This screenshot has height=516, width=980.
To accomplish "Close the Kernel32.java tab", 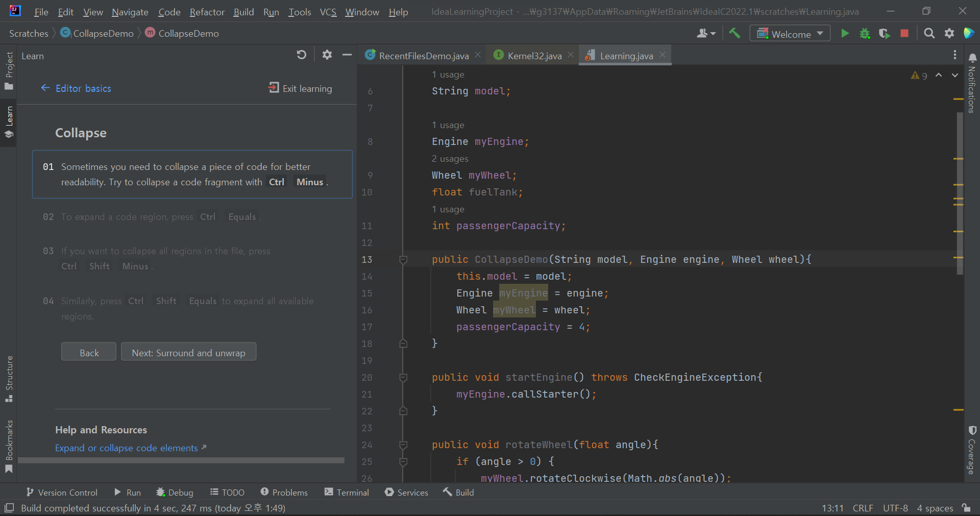I will click(571, 55).
